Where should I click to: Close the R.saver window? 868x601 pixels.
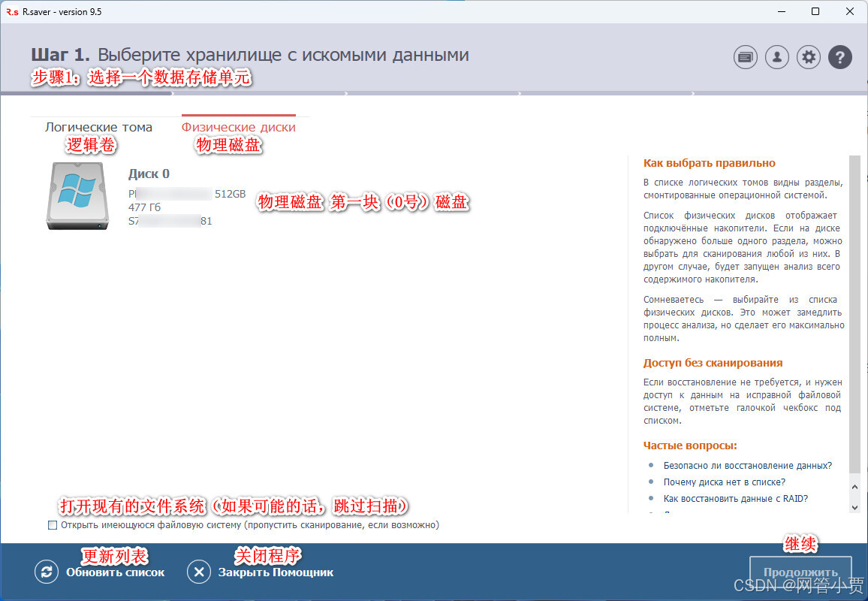click(850, 11)
